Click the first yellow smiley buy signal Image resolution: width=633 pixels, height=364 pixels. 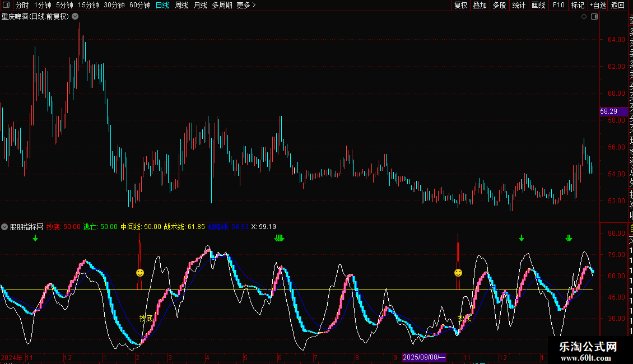[140, 273]
